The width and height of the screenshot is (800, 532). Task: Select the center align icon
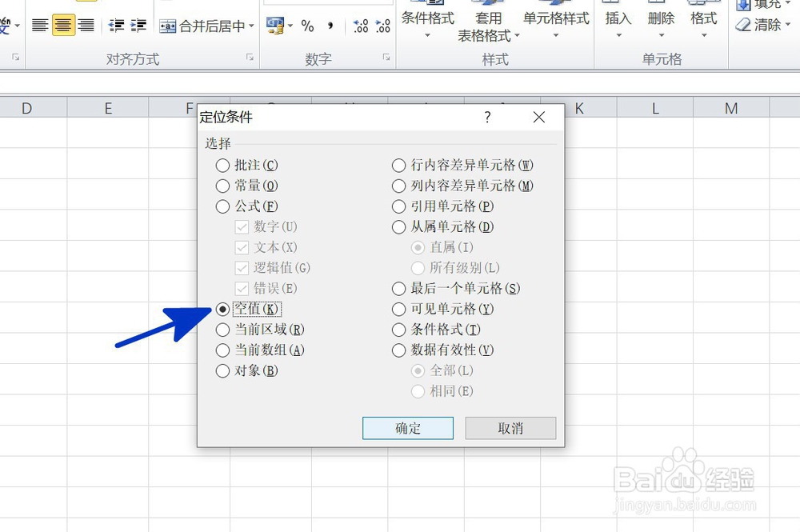(x=62, y=24)
